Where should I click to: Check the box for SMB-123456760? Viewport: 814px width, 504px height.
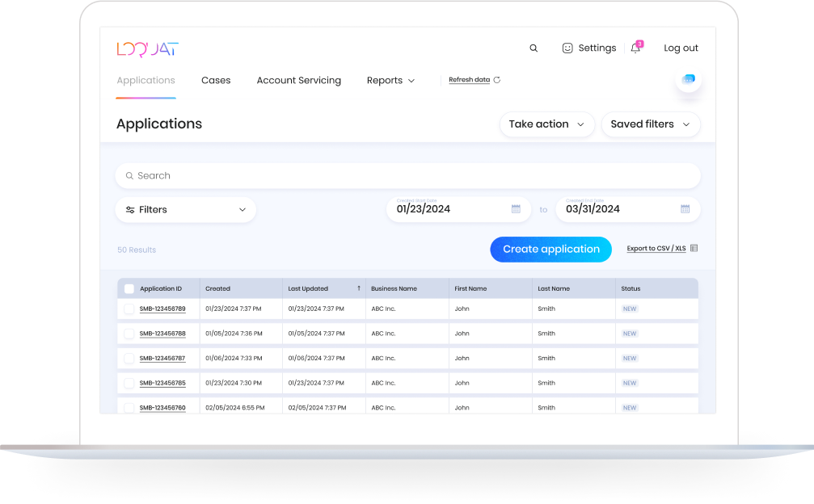coord(129,408)
